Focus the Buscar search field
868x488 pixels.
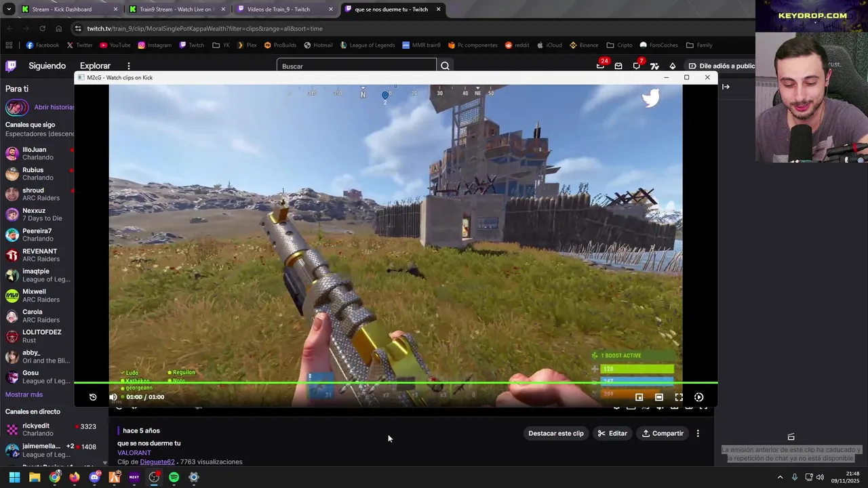[x=356, y=66]
